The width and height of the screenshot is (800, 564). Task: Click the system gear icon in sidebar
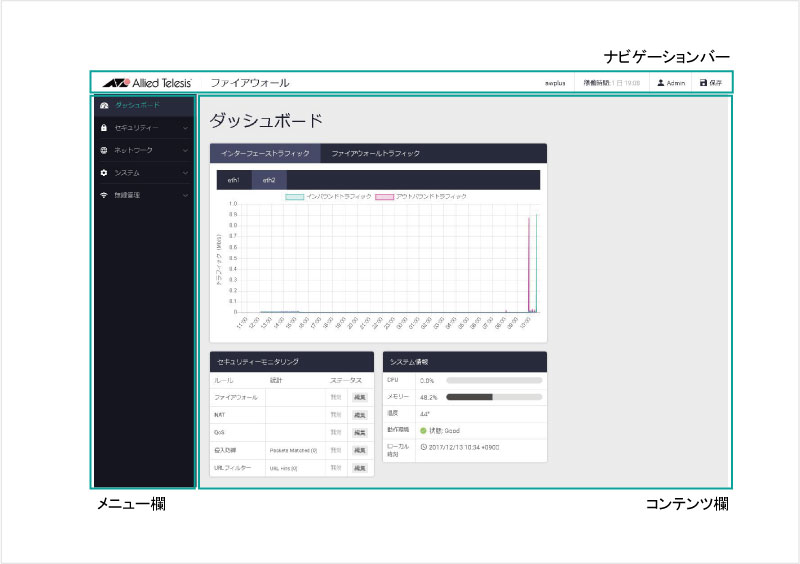point(104,173)
